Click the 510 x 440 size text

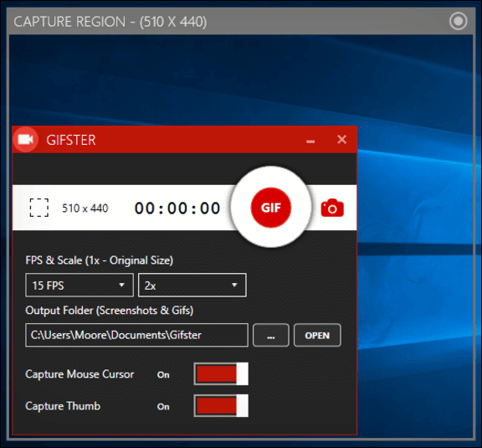pos(85,209)
